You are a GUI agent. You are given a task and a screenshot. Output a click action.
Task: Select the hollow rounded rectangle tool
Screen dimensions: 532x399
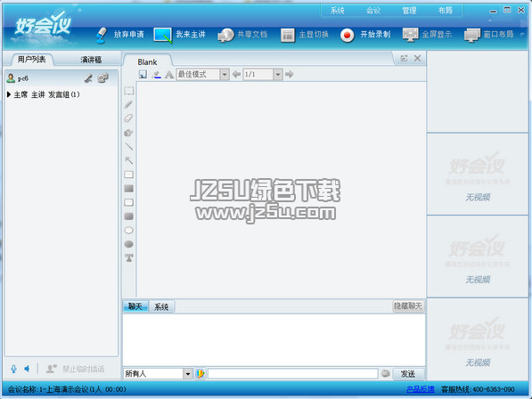(129, 202)
